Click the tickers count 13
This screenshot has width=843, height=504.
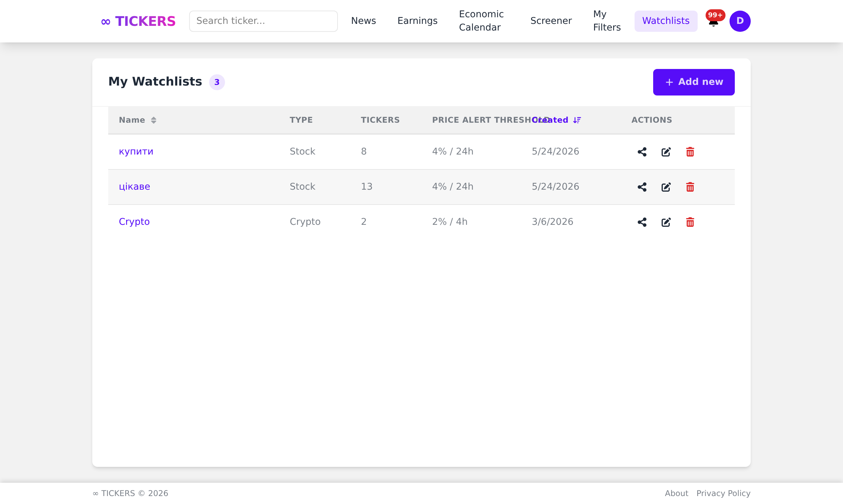(x=366, y=186)
